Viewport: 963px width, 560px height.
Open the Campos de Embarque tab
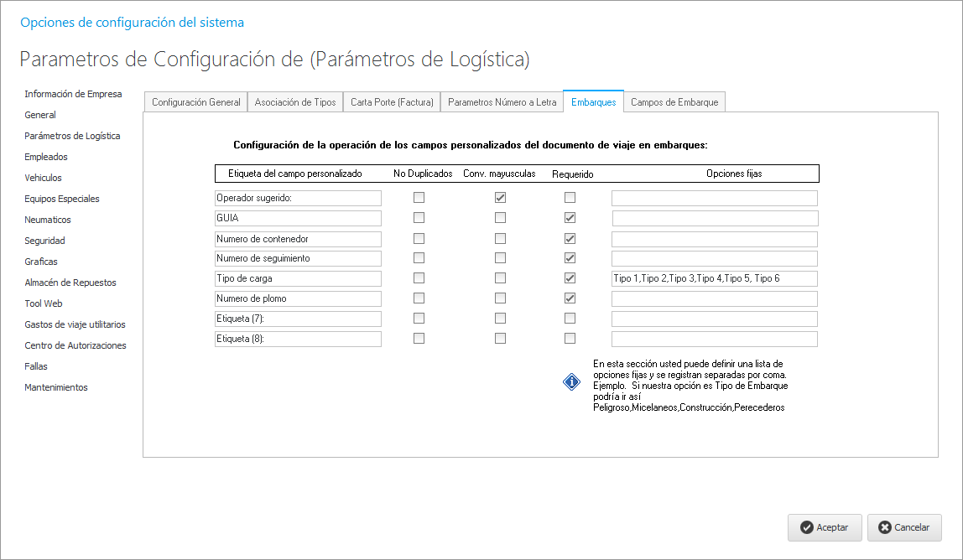[x=674, y=102]
